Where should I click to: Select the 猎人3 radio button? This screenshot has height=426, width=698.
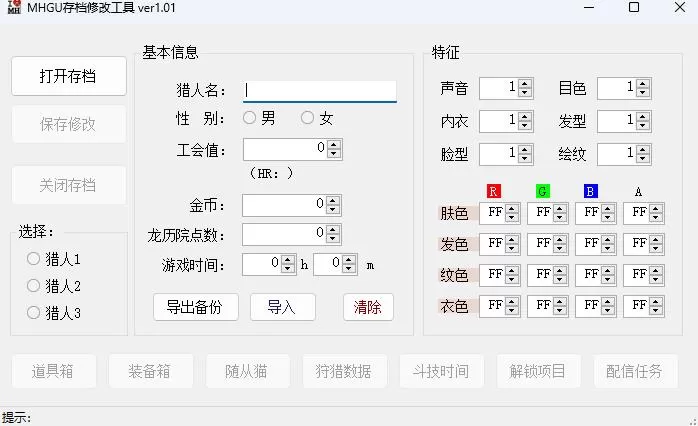(x=53, y=313)
